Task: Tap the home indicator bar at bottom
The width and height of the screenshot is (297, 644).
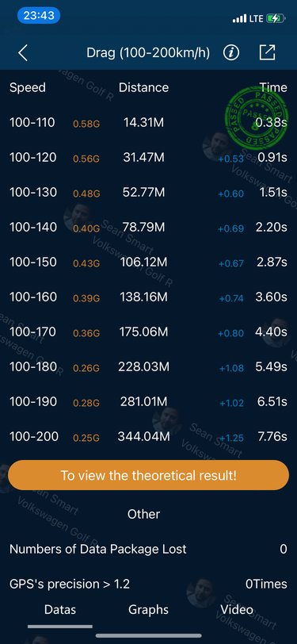Action: click(x=149, y=636)
